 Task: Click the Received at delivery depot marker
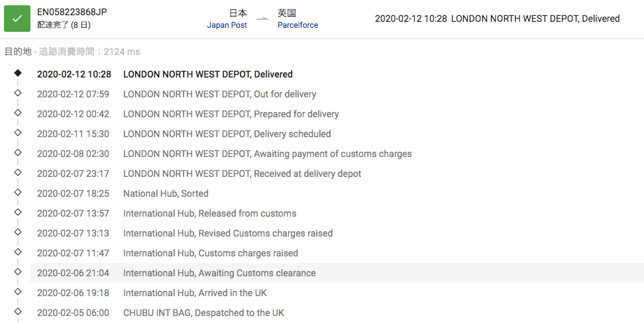coord(18,172)
